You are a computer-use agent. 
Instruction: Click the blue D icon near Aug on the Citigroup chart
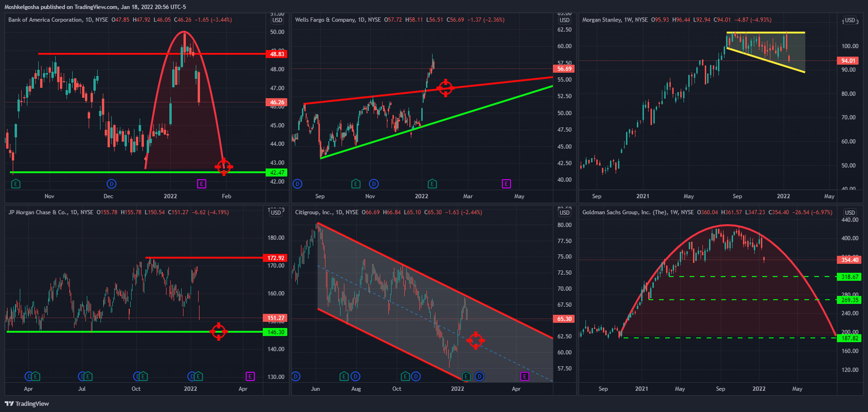point(356,377)
